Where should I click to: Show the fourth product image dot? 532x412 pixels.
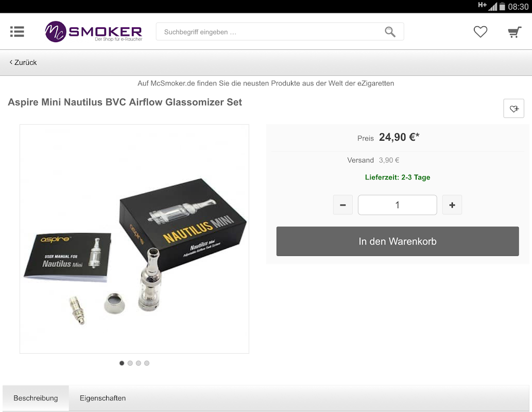(x=147, y=363)
